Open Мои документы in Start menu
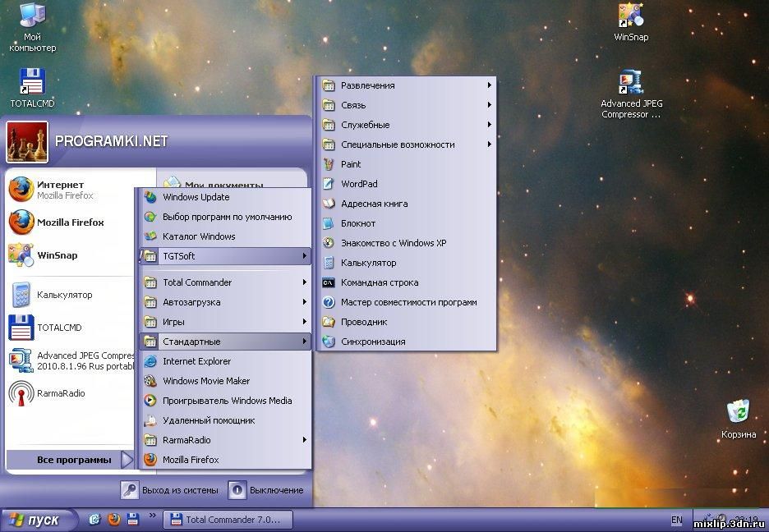Viewport: 769px width, 532px height. coord(223,185)
